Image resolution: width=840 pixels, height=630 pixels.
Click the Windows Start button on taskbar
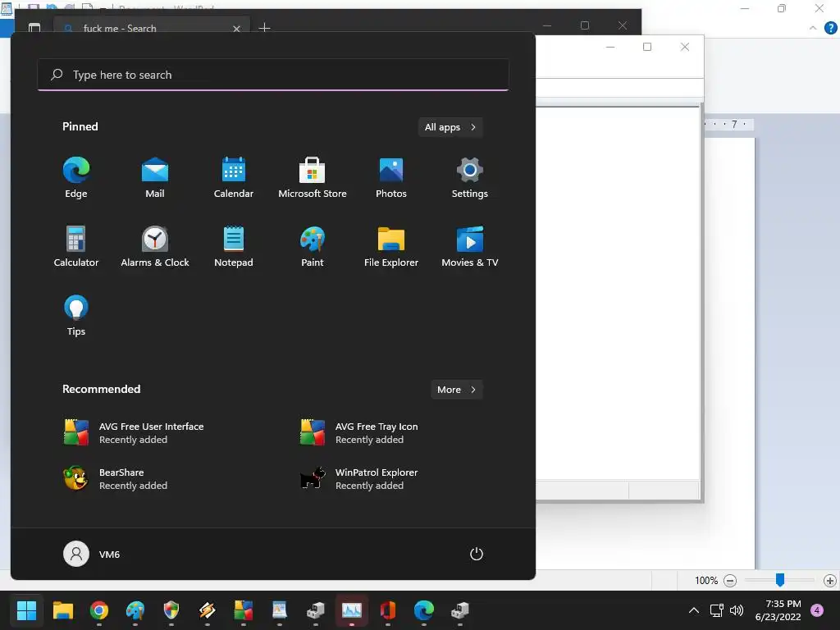26,610
